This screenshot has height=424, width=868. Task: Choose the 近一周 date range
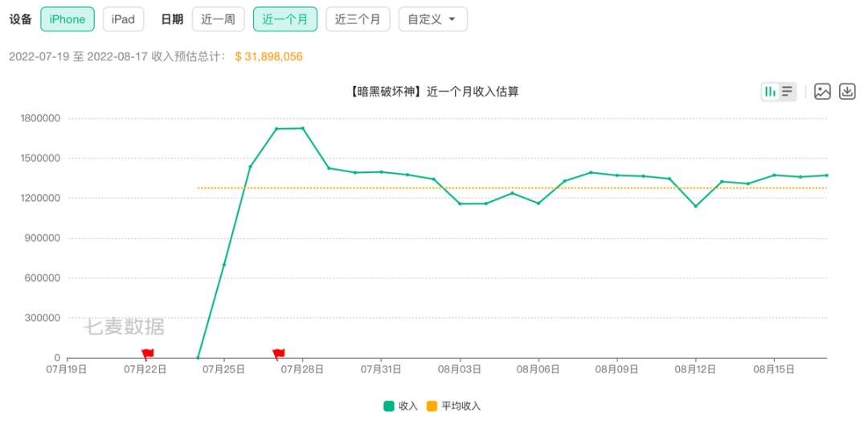[218, 19]
